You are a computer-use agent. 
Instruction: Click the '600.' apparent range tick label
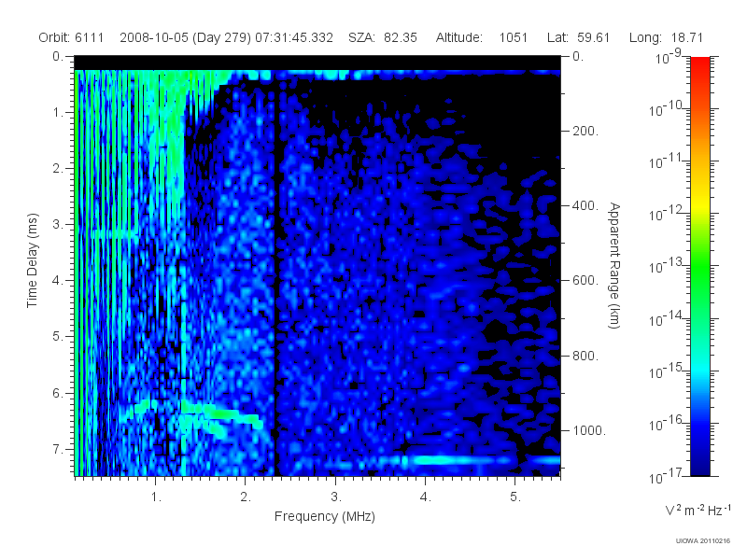pyautogui.click(x=585, y=281)
